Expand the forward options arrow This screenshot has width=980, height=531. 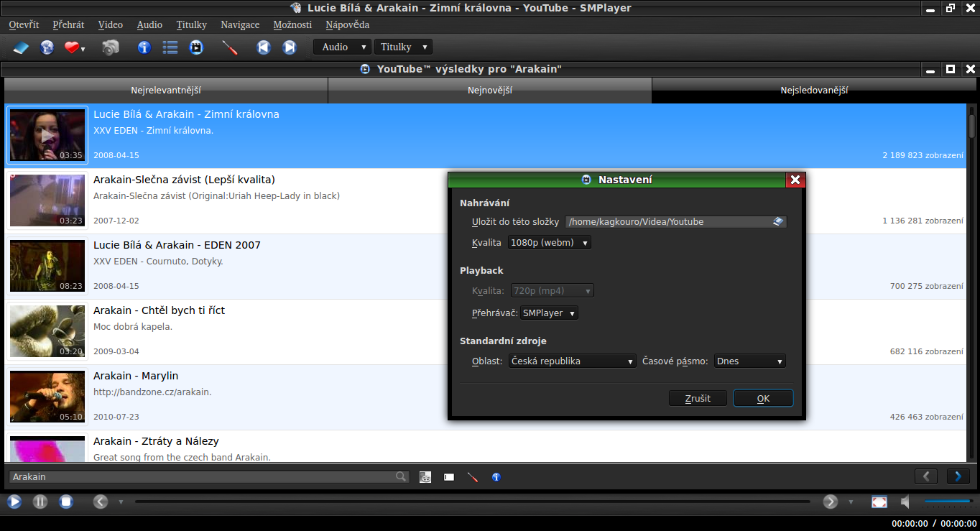(851, 502)
